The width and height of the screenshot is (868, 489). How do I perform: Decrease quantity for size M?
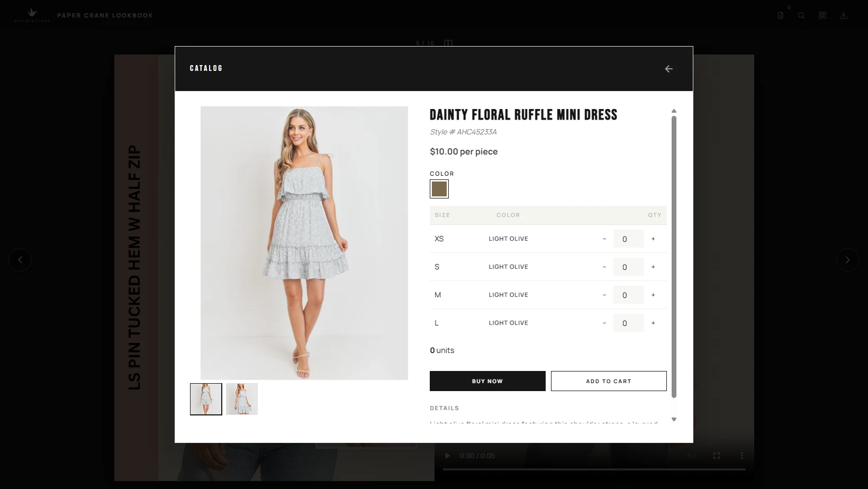tap(604, 295)
